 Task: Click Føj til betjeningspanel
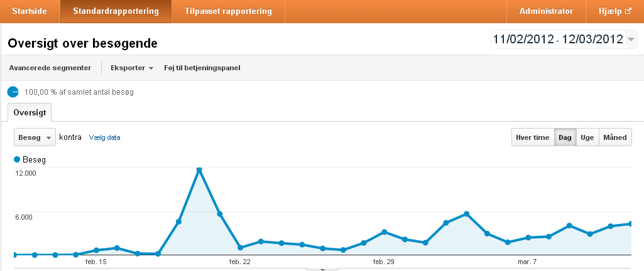(x=202, y=68)
